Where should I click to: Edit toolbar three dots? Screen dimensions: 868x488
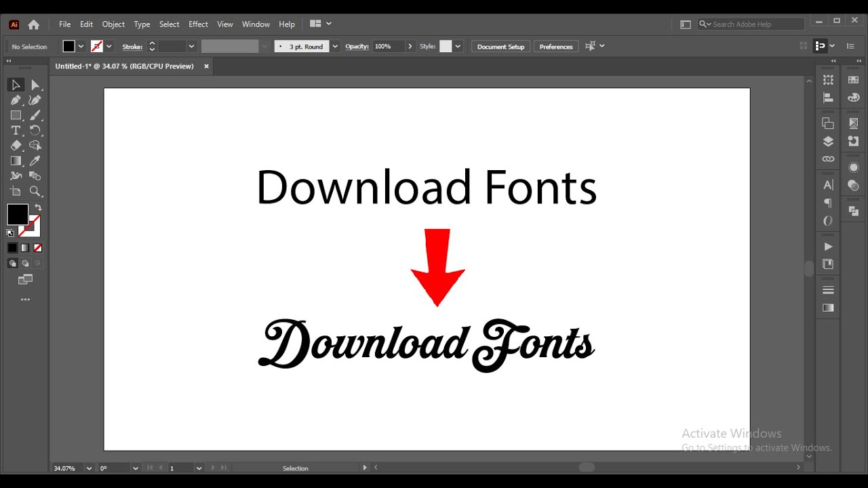25,300
